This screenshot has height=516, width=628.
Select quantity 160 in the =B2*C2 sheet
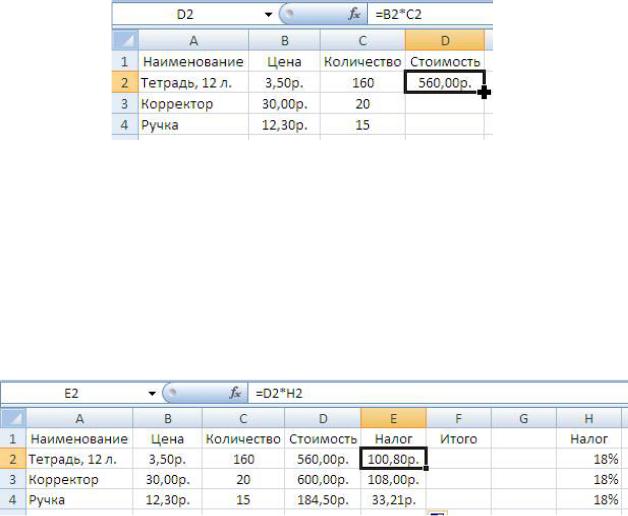click(362, 83)
